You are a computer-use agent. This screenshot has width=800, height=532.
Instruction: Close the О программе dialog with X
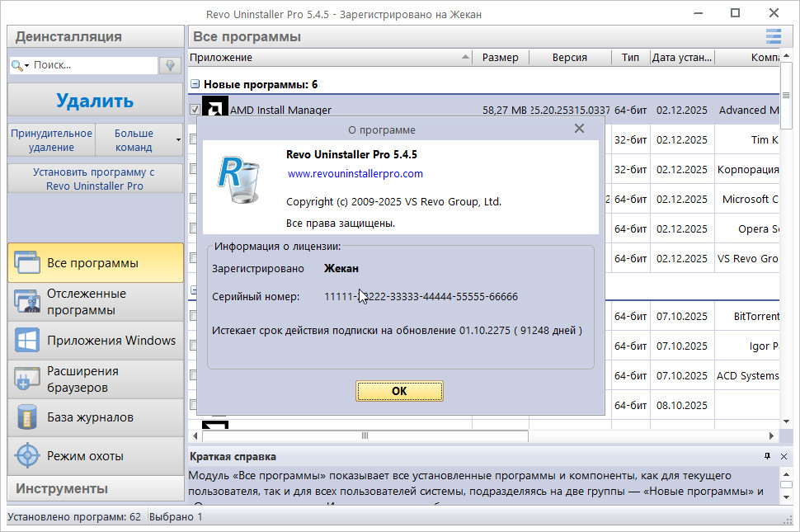click(579, 129)
